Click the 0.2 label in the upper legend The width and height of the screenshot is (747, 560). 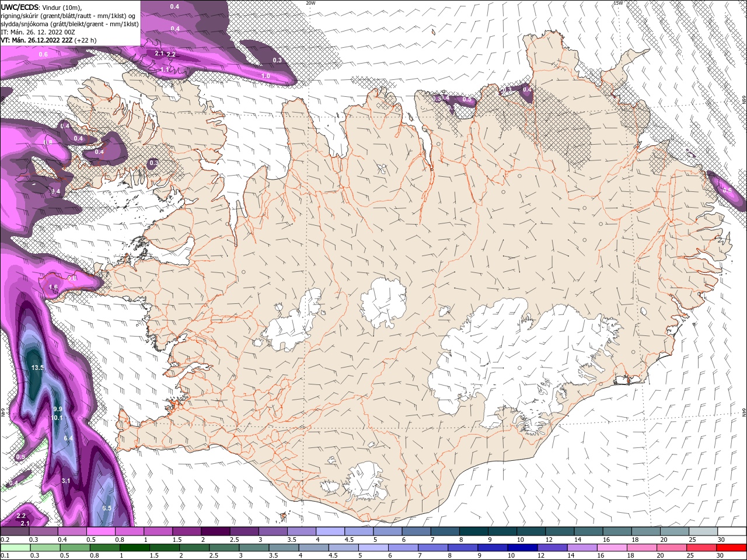5,540
